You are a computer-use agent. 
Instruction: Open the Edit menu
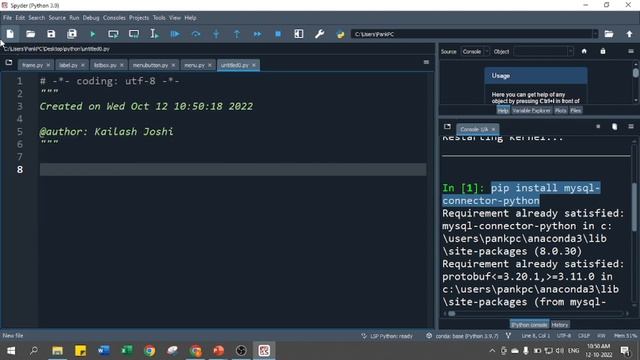coord(20,18)
